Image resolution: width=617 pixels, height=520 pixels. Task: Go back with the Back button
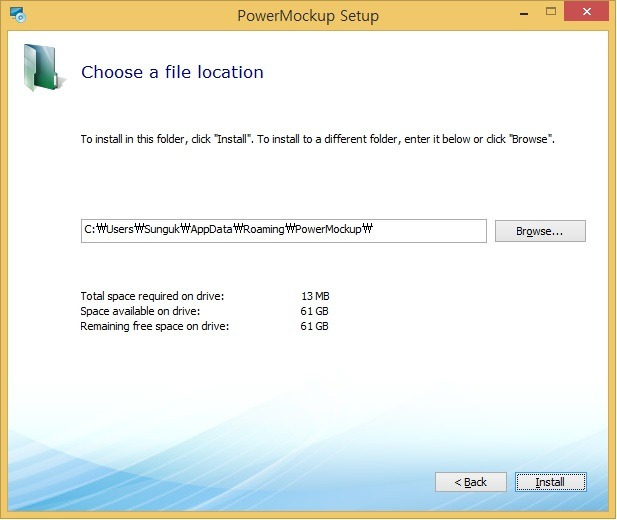(471, 482)
